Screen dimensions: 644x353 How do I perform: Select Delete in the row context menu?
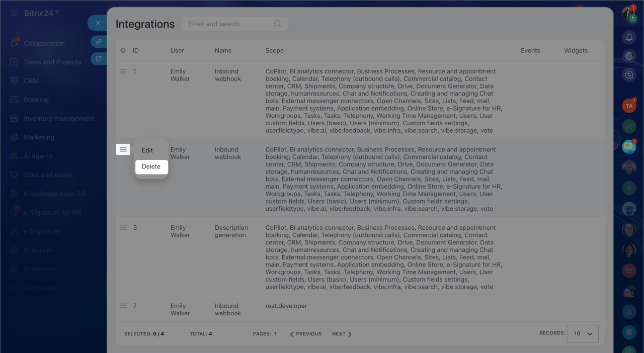tap(151, 166)
